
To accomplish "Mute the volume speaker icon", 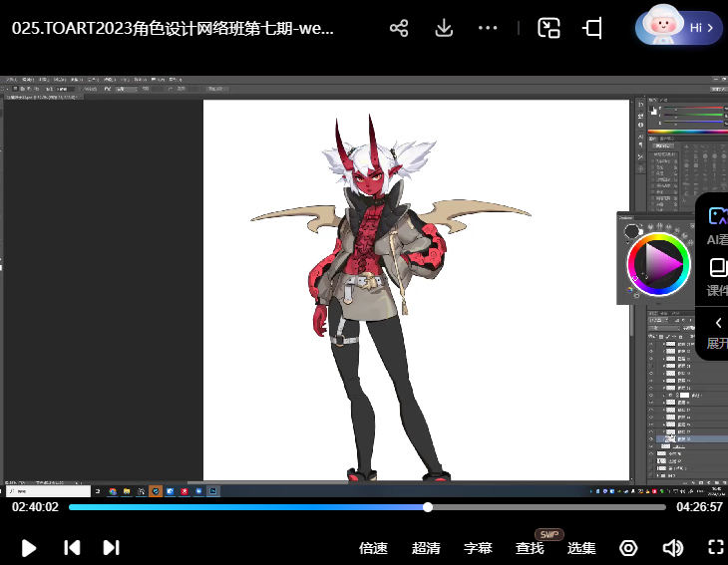I will [673, 547].
